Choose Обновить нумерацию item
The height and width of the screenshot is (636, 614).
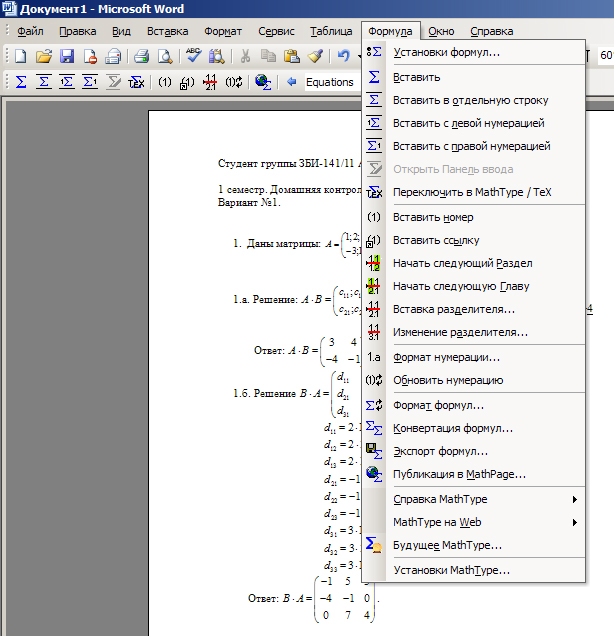[475, 380]
